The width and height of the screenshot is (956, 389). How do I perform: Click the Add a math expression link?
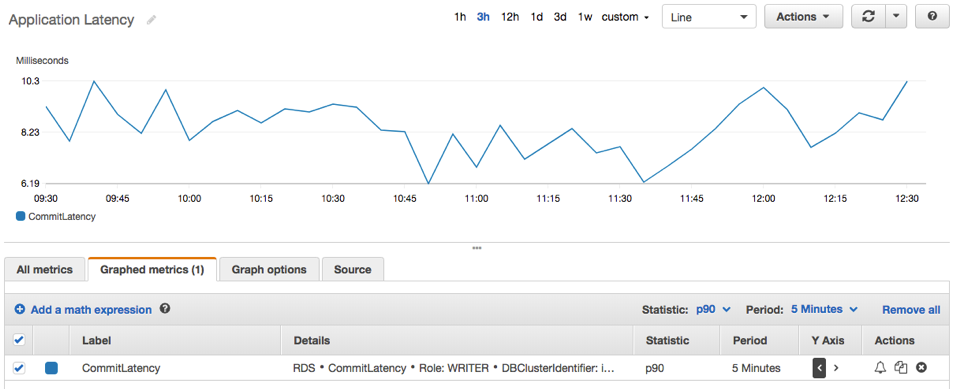pyautogui.click(x=91, y=310)
